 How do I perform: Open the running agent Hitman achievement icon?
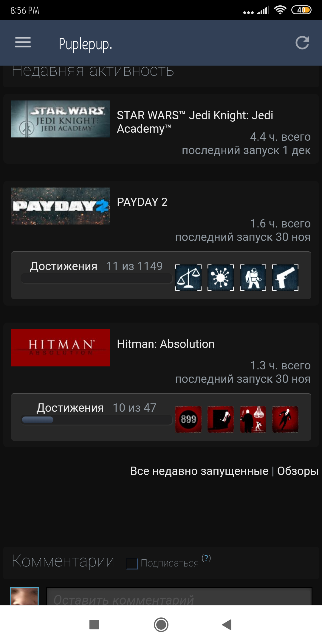[285, 419]
